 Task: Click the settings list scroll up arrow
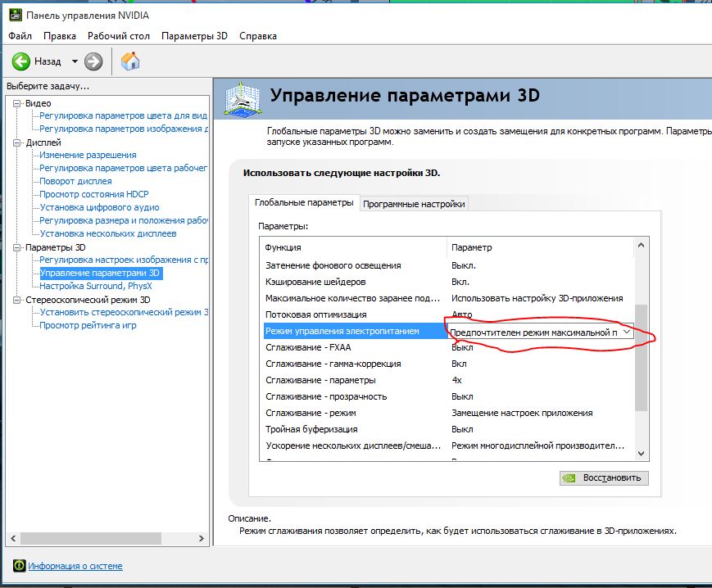click(642, 245)
